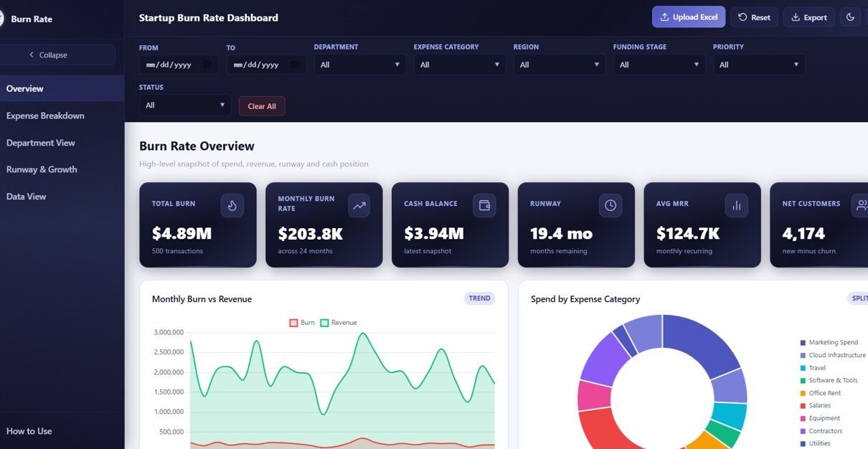Screen dimensions: 868x449
Task: Click the Clear All filters button
Action: pos(262,106)
